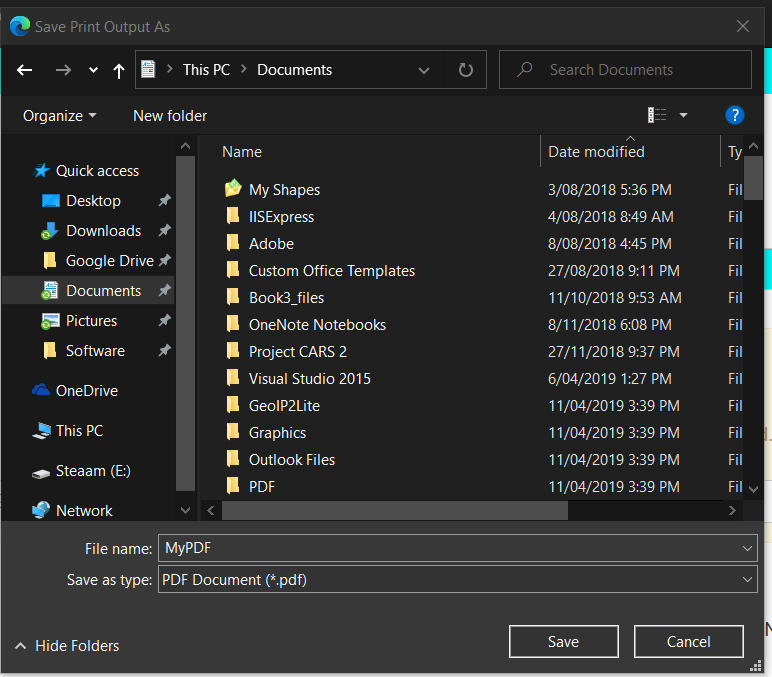
Task: Select the Custom Office Templates folder
Action: [332, 271]
